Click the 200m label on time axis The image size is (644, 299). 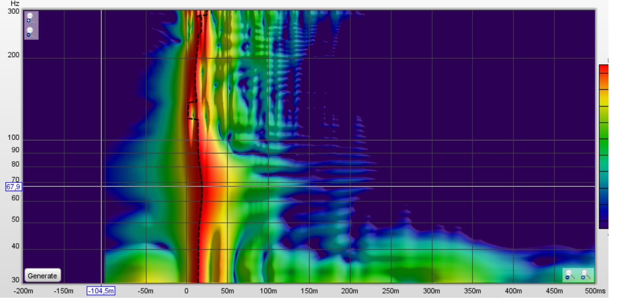[349, 291]
